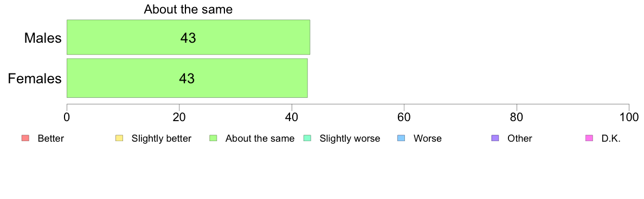The width and height of the screenshot is (644, 199).
Task: Click the About the same chart title
Action: point(188,9)
